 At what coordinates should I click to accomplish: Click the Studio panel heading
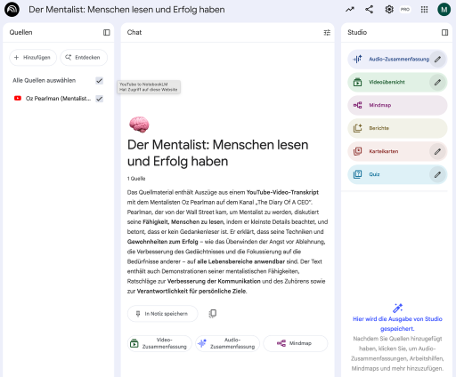click(x=357, y=32)
